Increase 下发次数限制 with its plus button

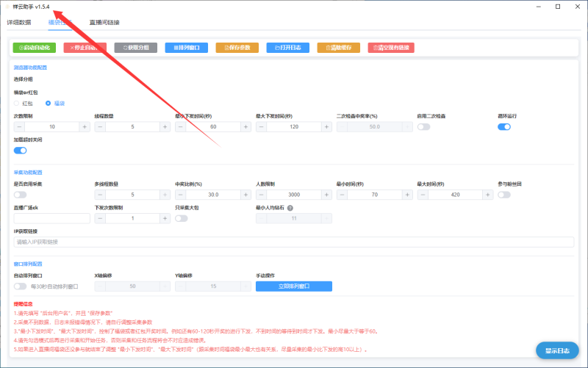[x=165, y=218]
